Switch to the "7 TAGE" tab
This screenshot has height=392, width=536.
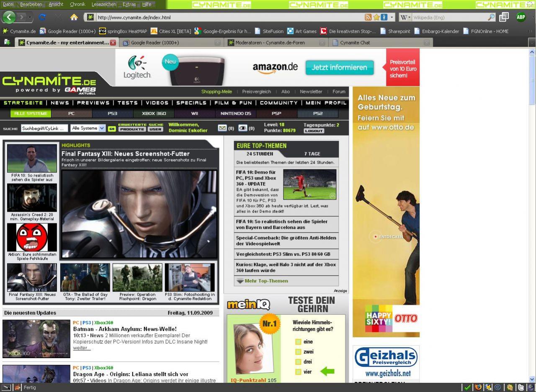pos(312,154)
